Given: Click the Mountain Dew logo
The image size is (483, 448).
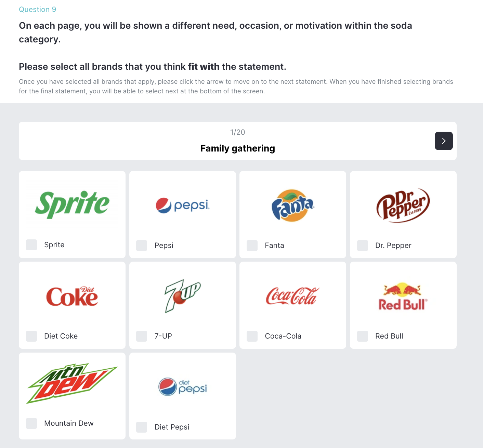Looking at the screenshot, I should click(72, 383).
